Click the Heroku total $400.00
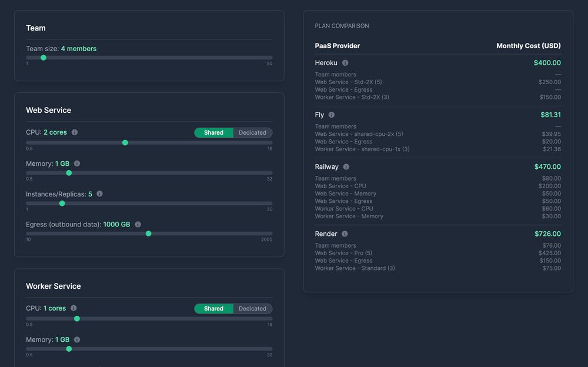 [547, 63]
